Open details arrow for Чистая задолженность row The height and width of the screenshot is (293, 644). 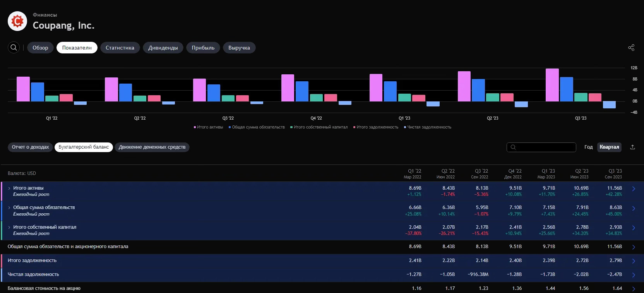tap(634, 275)
